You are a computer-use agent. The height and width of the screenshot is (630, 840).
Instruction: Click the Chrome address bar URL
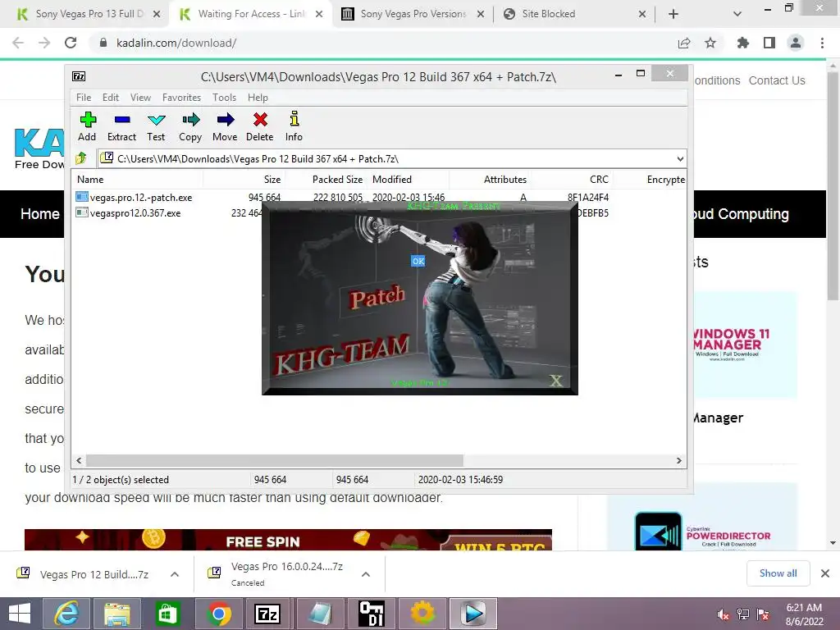tap(176, 43)
